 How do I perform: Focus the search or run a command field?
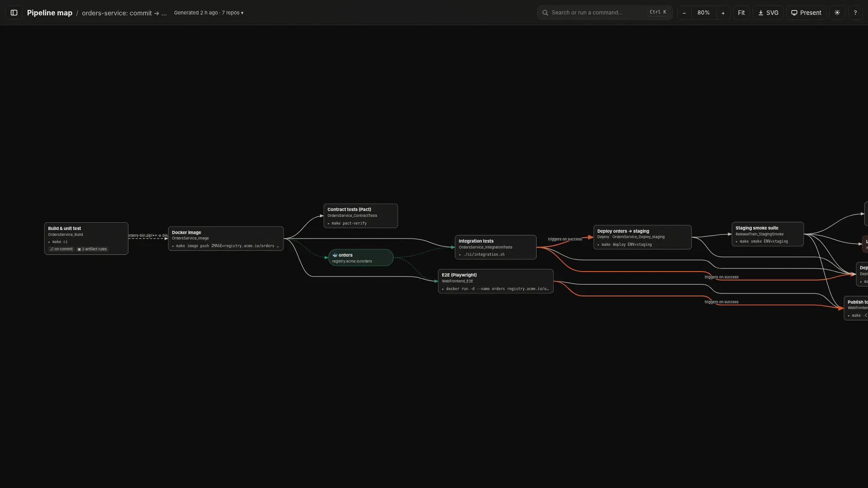tap(604, 13)
